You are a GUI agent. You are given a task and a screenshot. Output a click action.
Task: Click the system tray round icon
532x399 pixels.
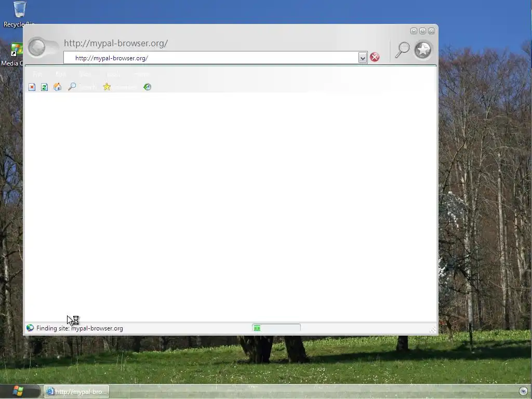click(523, 392)
